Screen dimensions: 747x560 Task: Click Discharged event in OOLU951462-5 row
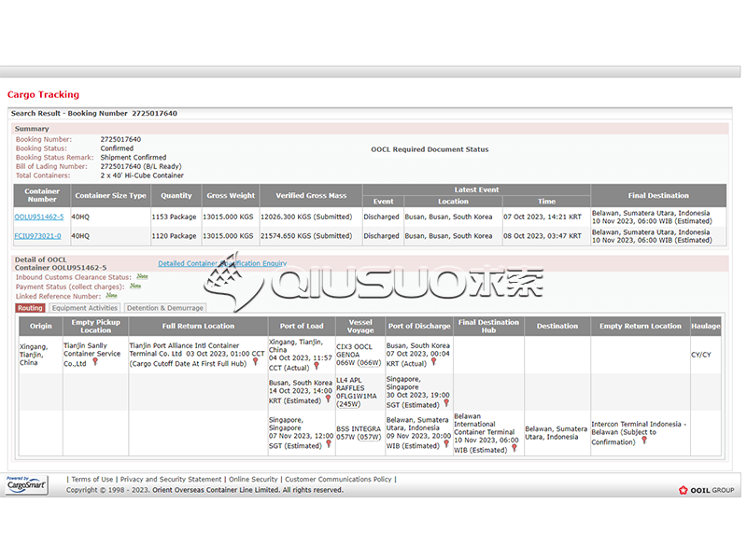382,217
